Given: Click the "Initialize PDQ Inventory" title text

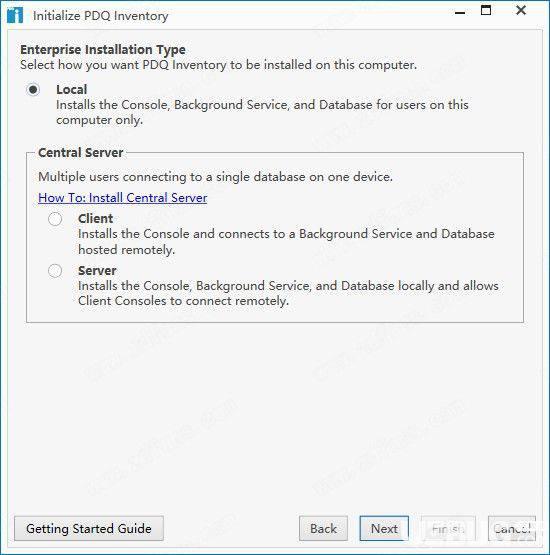Looking at the screenshot, I should click(101, 16).
